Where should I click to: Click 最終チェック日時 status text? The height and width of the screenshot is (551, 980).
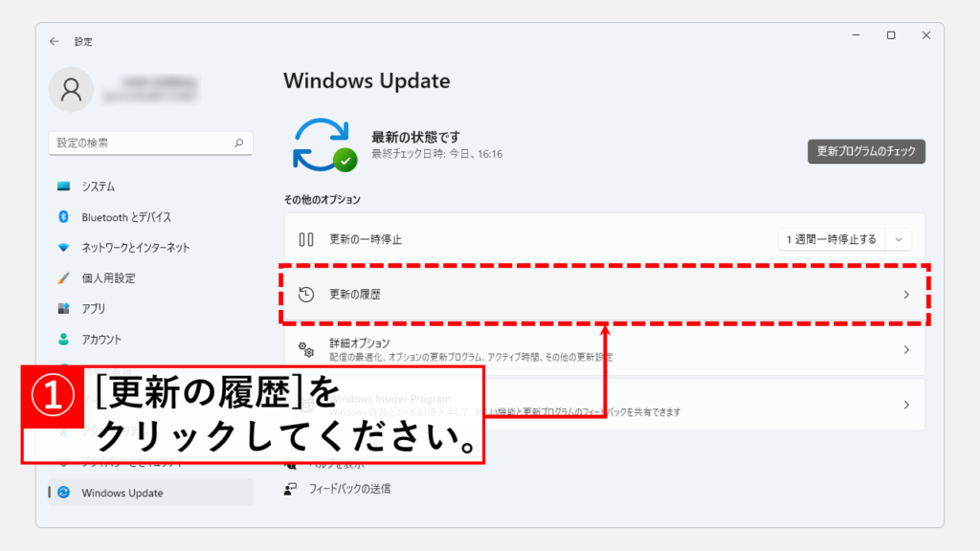click(436, 154)
